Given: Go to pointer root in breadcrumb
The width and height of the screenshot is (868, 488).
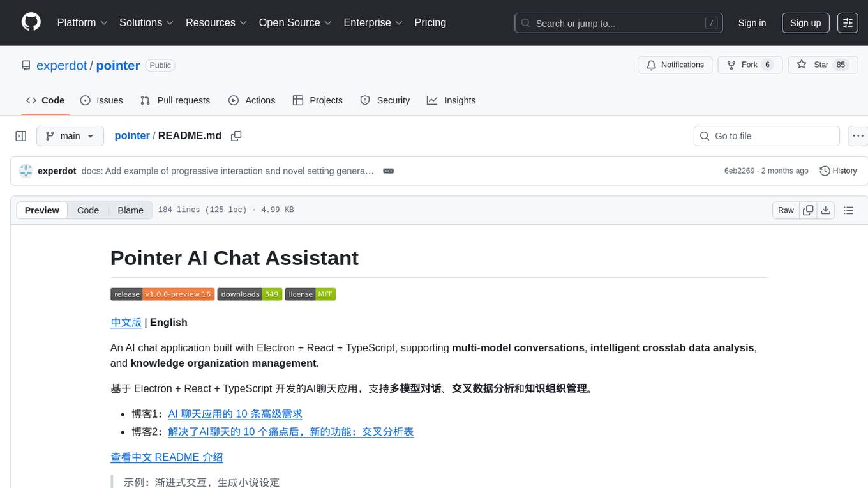Looking at the screenshot, I should pyautogui.click(x=132, y=135).
